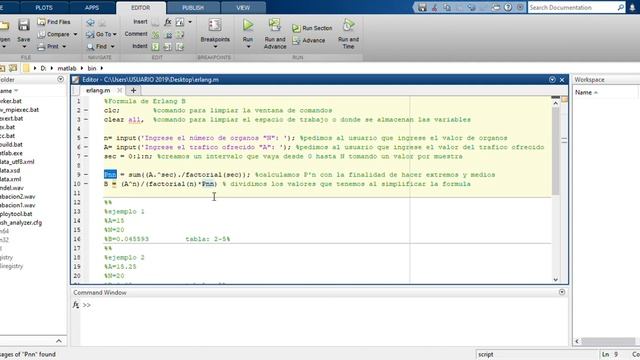This screenshot has height=360, width=640.
Task: Expand the Find dropdown arrow
Action: (x=112, y=47)
